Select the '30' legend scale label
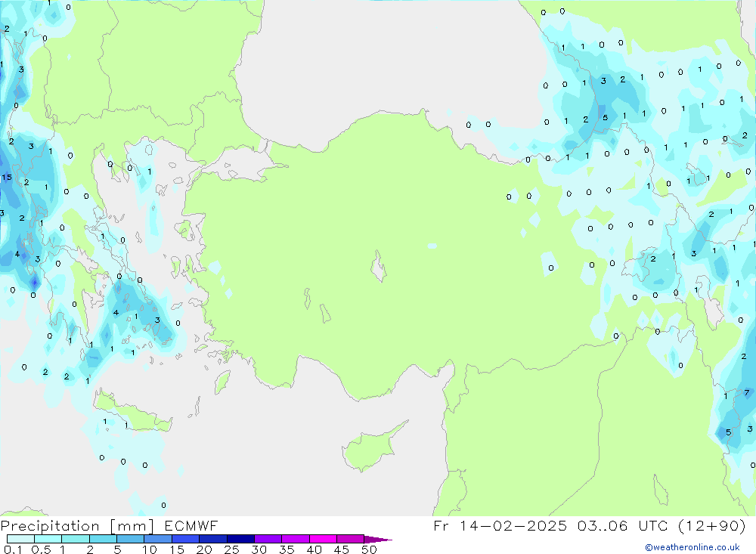The image size is (756, 554). click(259, 549)
